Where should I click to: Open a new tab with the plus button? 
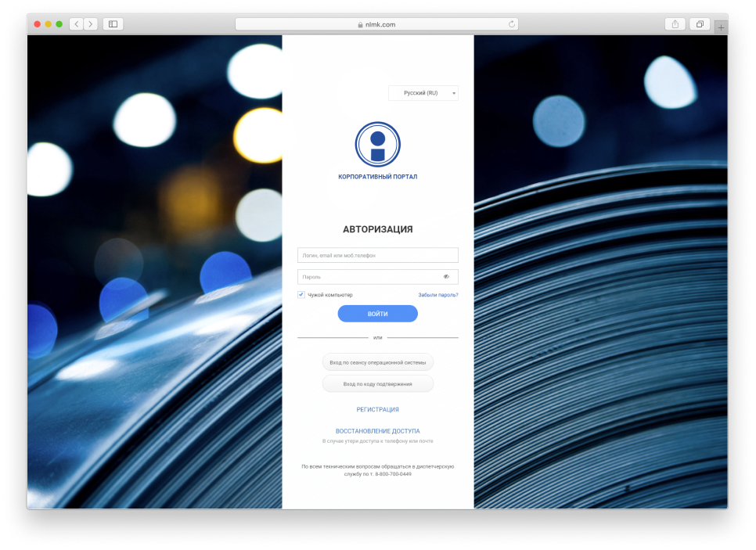tap(721, 27)
